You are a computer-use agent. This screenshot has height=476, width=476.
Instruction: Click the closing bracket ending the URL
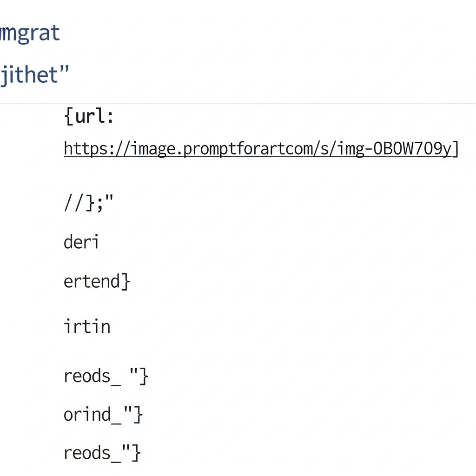[x=456, y=150]
